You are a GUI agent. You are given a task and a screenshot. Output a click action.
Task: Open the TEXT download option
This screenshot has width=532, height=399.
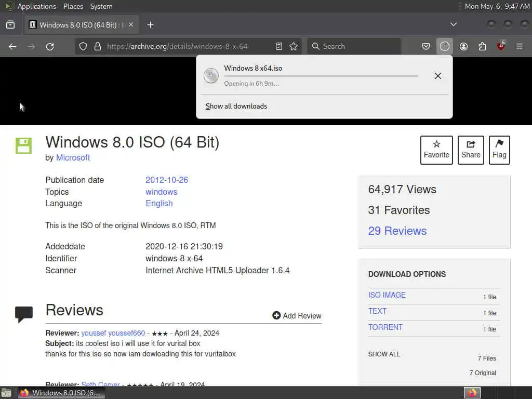377,311
